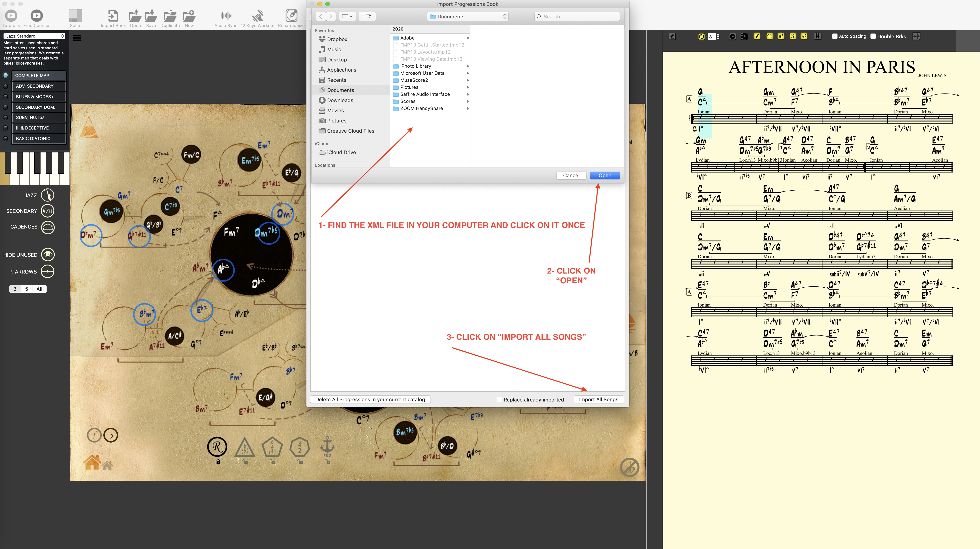Image resolution: width=980 pixels, height=549 pixels.
Task: Expand the MuseScore2 folder arrow
Action: click(x=467, y=80)
